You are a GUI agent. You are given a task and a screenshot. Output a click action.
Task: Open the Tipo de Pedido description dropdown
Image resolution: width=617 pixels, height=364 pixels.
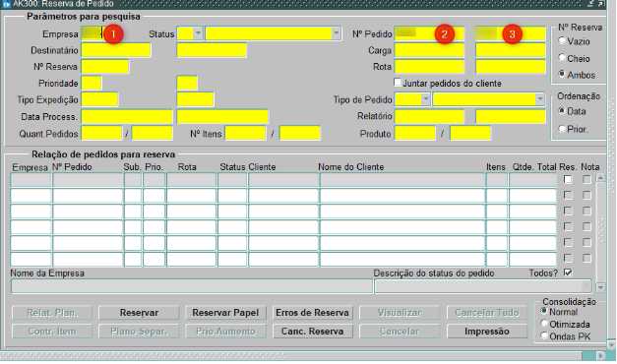[540, 99]
